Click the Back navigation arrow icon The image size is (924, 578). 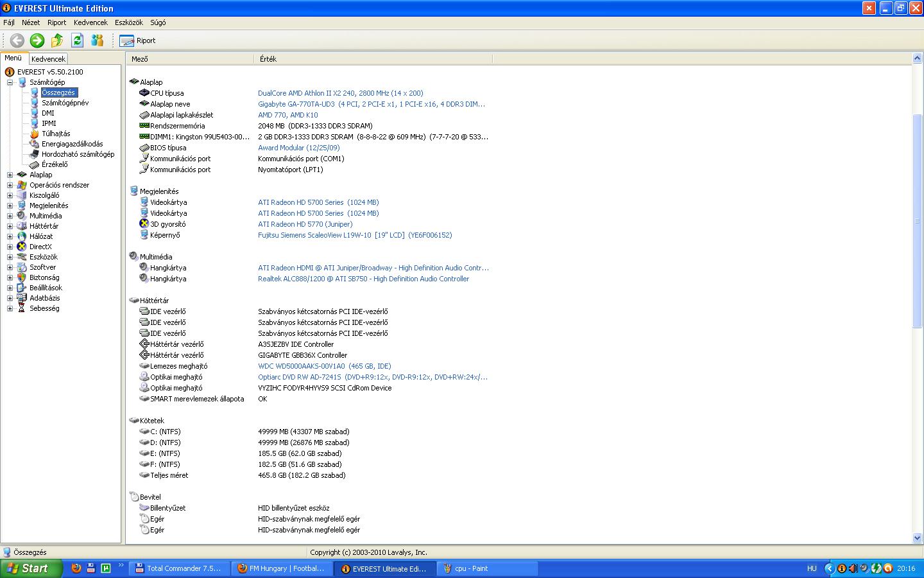click(17, 40)
